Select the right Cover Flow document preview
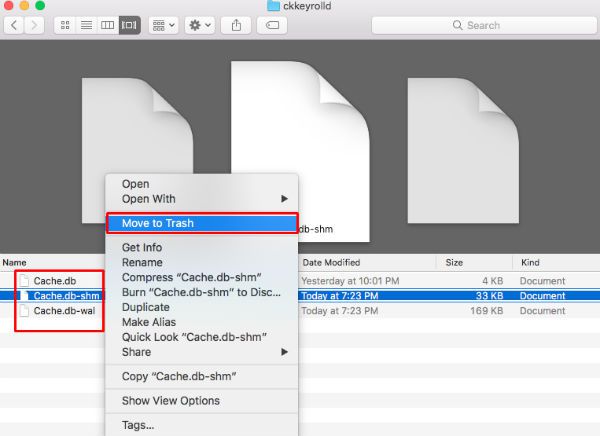The image size is (600, 436). point(463,150)
